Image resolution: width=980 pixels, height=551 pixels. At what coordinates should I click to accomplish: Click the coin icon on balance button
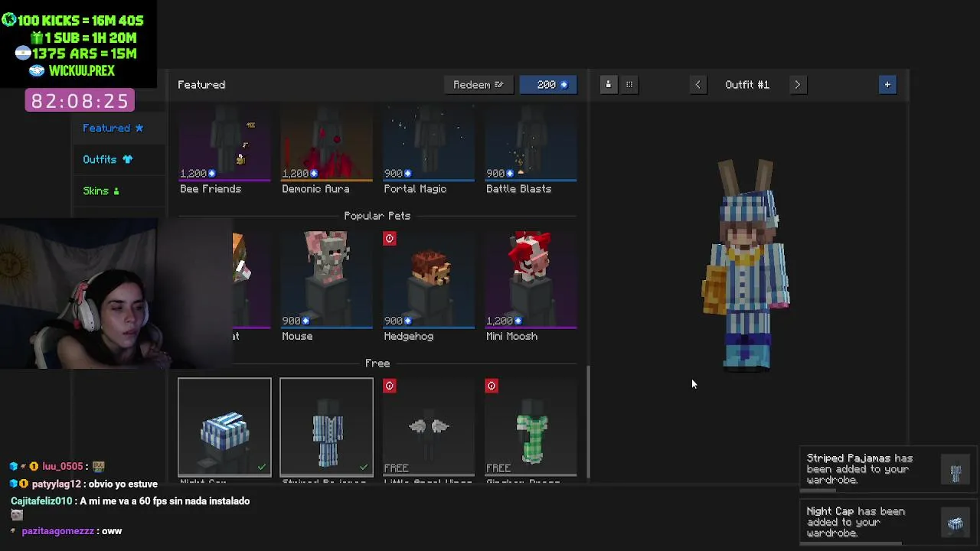[x=564, y=85]
